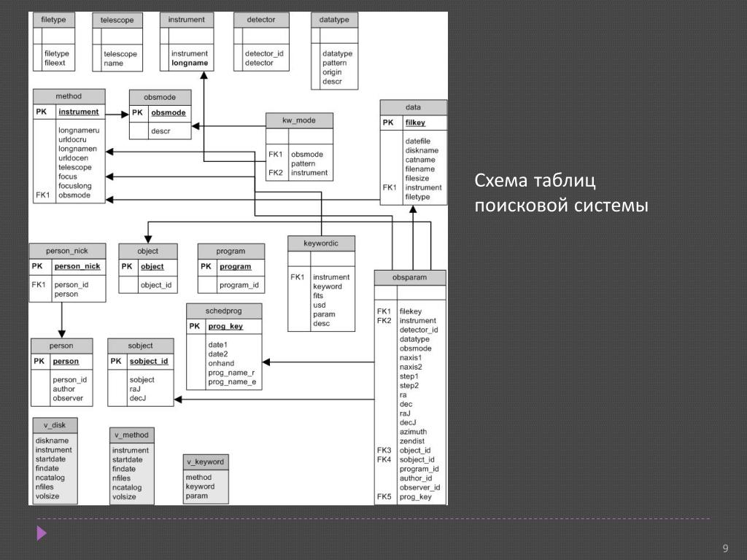Select the 'data' table header
747x560 pixels.
click(413, 108)
